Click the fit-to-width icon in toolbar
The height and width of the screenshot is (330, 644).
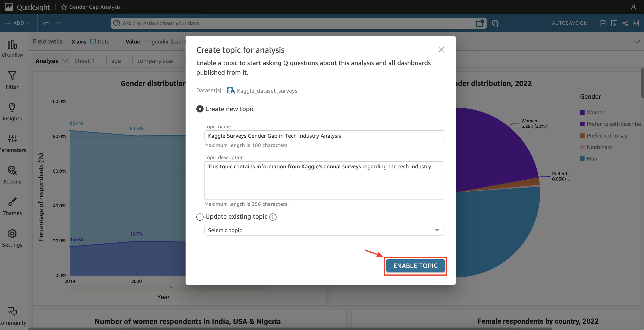pos(636,23)
